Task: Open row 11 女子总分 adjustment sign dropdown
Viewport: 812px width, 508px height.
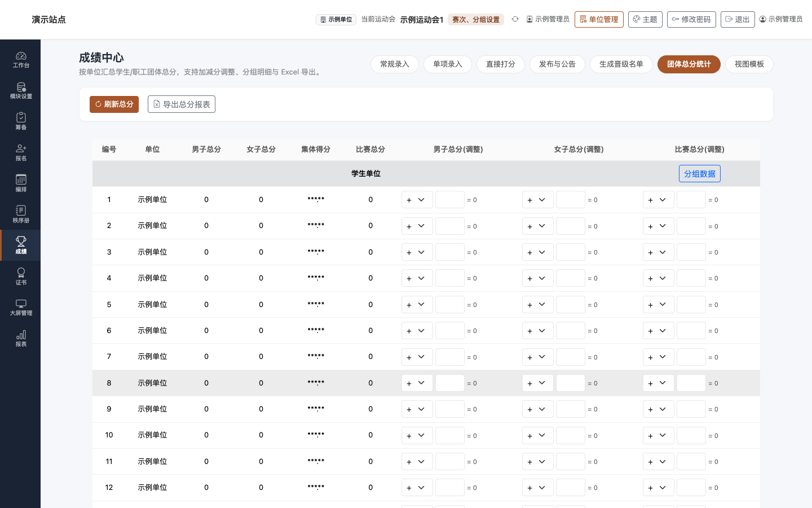Action: (x=538, y=462)
